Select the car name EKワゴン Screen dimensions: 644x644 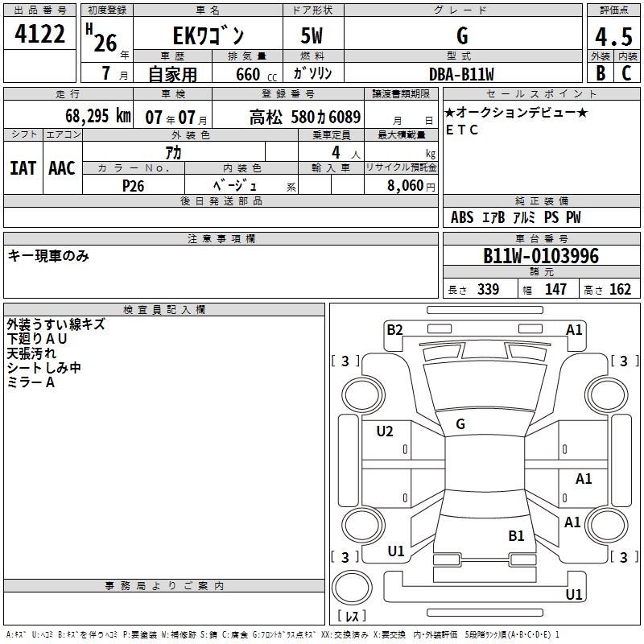tap(208, 35)
